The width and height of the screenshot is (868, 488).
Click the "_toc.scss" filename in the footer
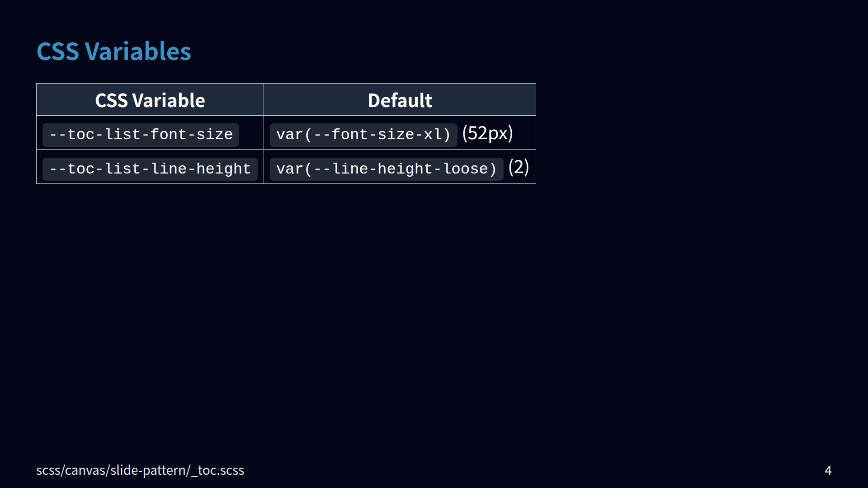point(218,470)
